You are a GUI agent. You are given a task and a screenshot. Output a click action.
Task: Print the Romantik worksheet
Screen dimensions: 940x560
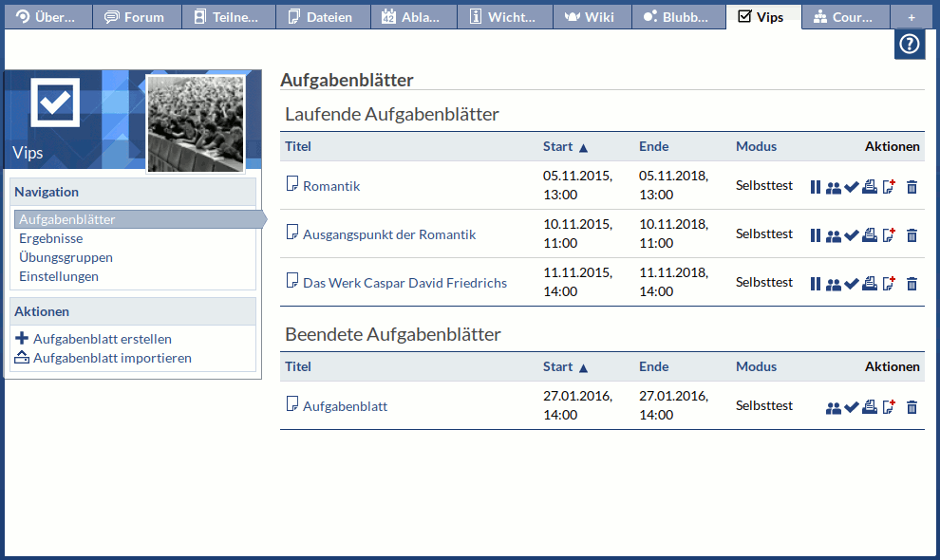pyautogui.click(x=869, y=187)
